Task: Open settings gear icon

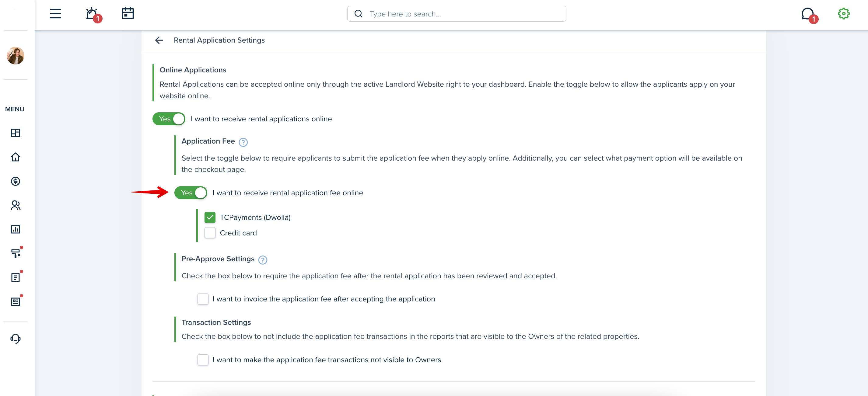Action: (843, 14)
